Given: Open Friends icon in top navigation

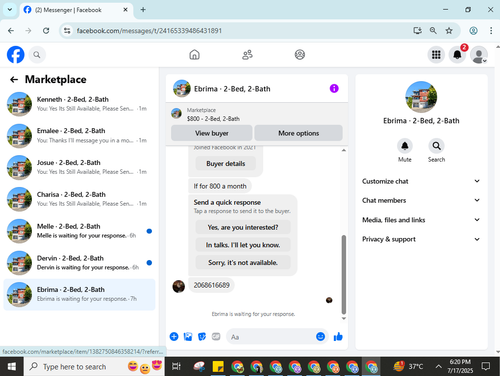Looking at the screenshot, I should point(247,54).
